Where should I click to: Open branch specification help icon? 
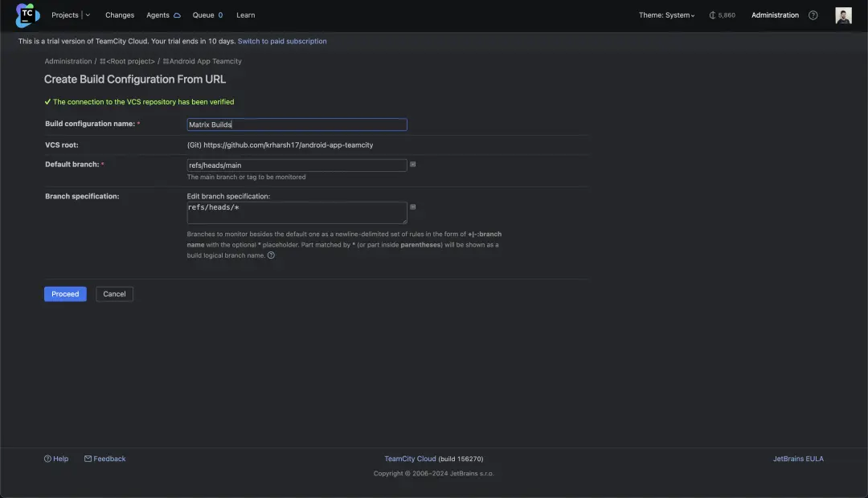pyautogui.click(x=271, y=255)
